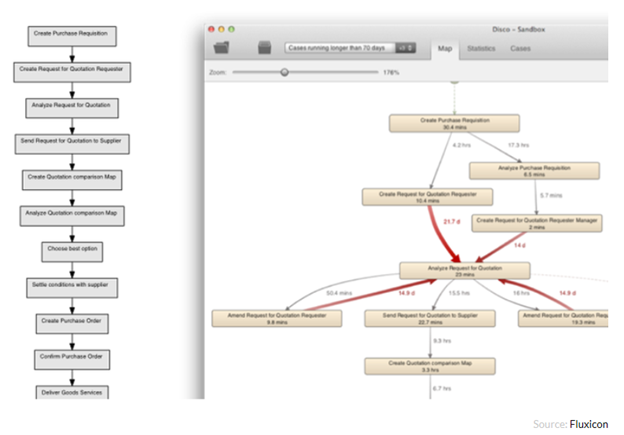Click the Choose best option flowchart box
This screenshot has width=624, height=435.
[x=72, y=252]
